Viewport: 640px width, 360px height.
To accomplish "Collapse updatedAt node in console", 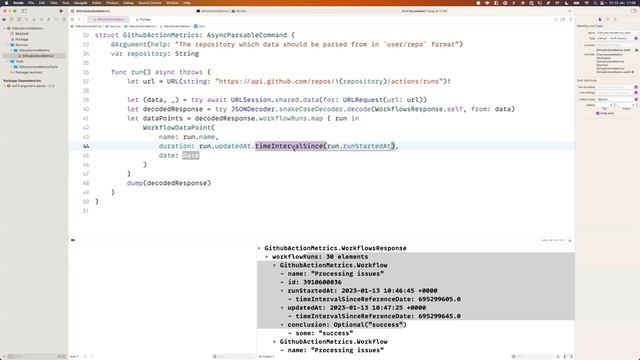I will tap(282, 308).
